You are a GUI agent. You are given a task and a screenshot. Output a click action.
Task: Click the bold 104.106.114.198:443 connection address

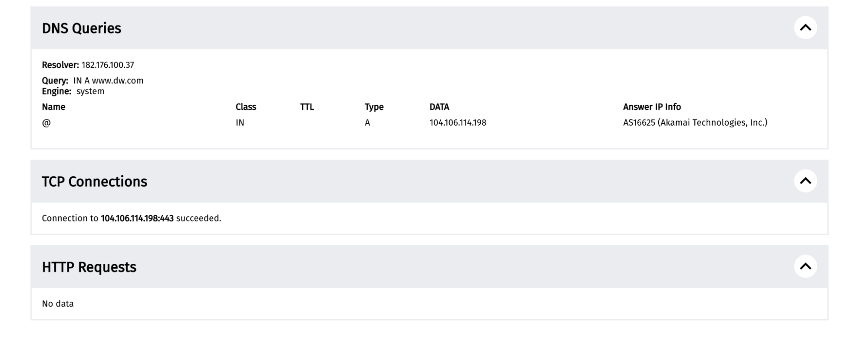137,219
